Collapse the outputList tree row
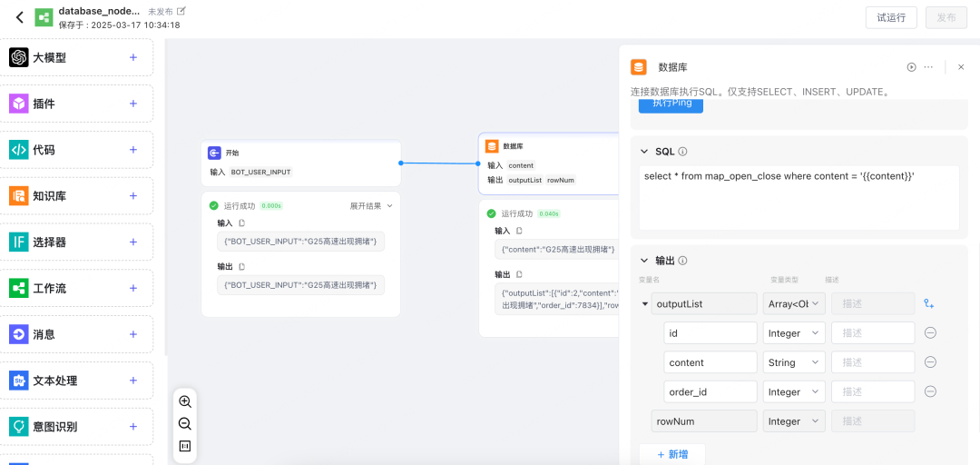 (644, 304)
